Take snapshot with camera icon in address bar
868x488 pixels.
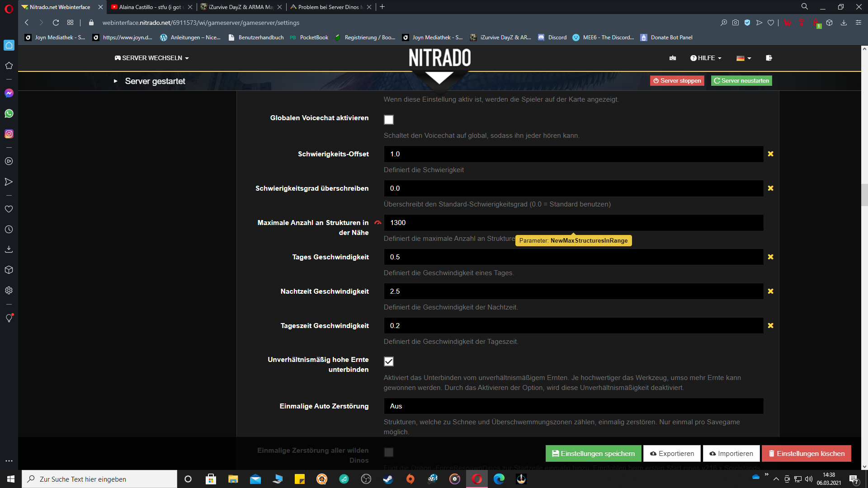coord(736,23)
